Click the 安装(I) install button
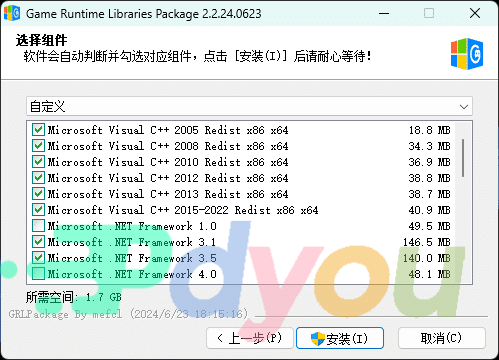 (340, 338)
